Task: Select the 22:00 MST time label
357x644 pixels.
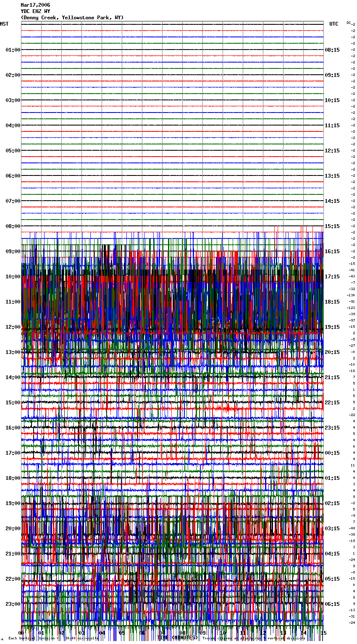Action: [x=13, y=579]
